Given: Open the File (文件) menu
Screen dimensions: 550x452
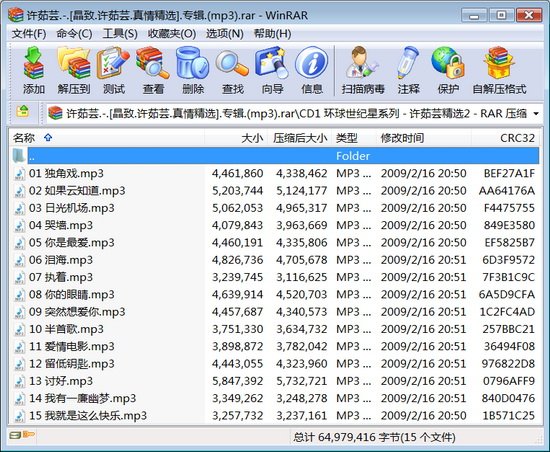Looking at the screenshot, I should click(29, 34).
